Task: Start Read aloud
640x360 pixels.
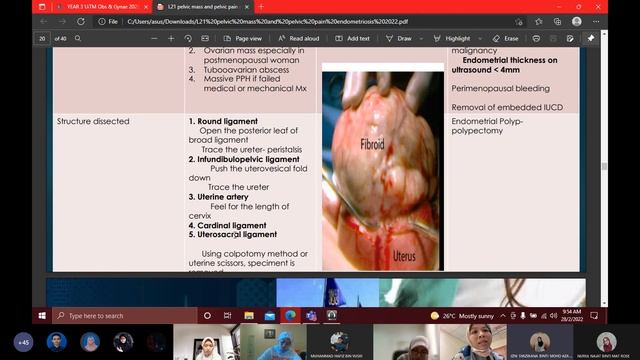Action: coord(298,38)
